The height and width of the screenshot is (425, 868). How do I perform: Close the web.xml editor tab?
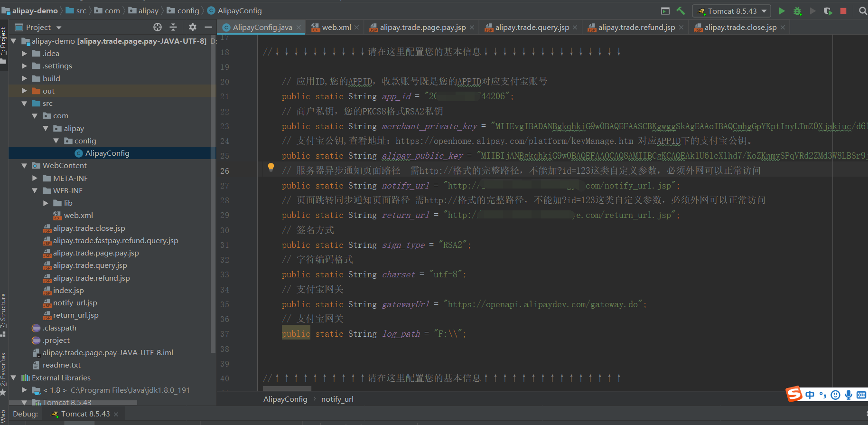pos(357,28)
